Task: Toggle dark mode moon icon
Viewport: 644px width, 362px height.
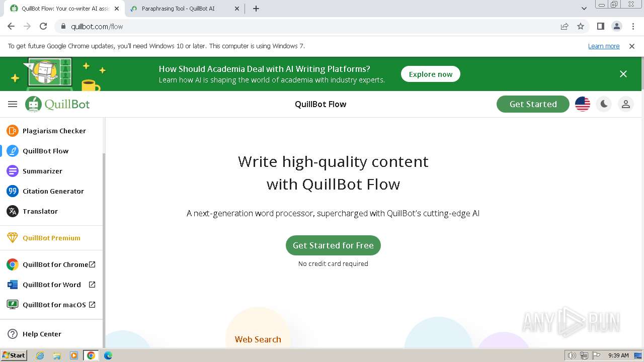Action: [x=604, y=104]
